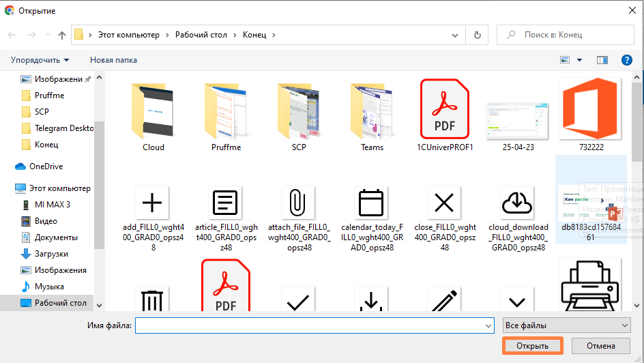644x363 pixels.
Task: Click the 'Отмена' button
Action: coord(600,346)
